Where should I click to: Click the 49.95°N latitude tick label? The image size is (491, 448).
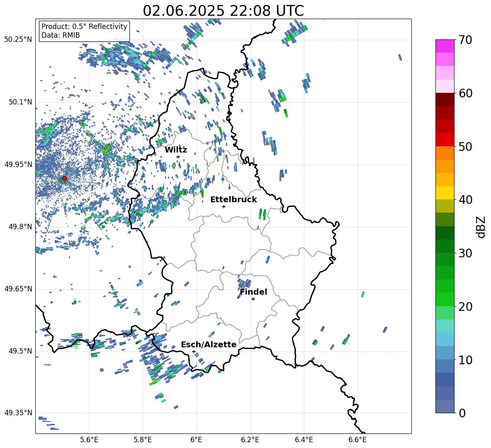point(18,165)
